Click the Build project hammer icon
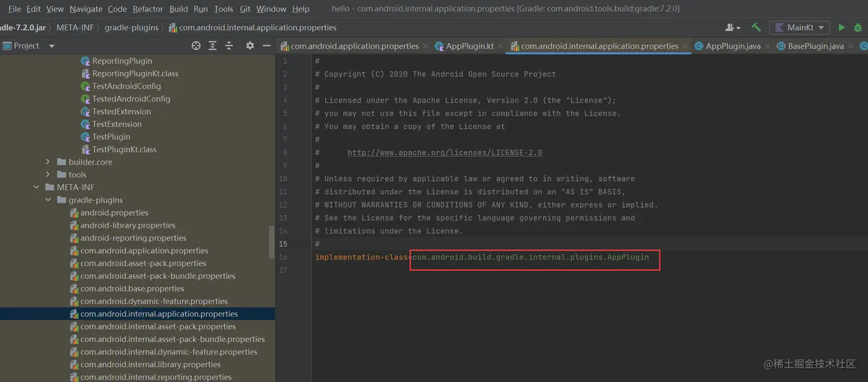 click(756, 28)
